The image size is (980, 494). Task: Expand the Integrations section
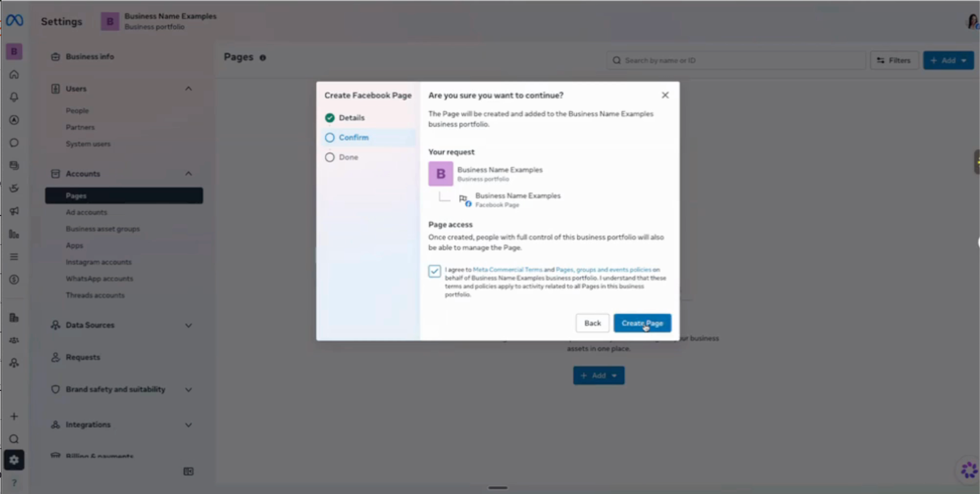coord(188,425)
